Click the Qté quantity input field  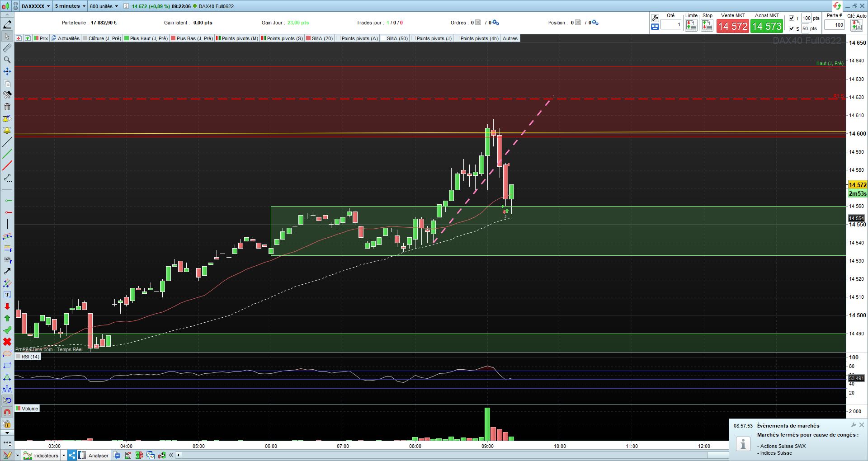tap(671, 25)
